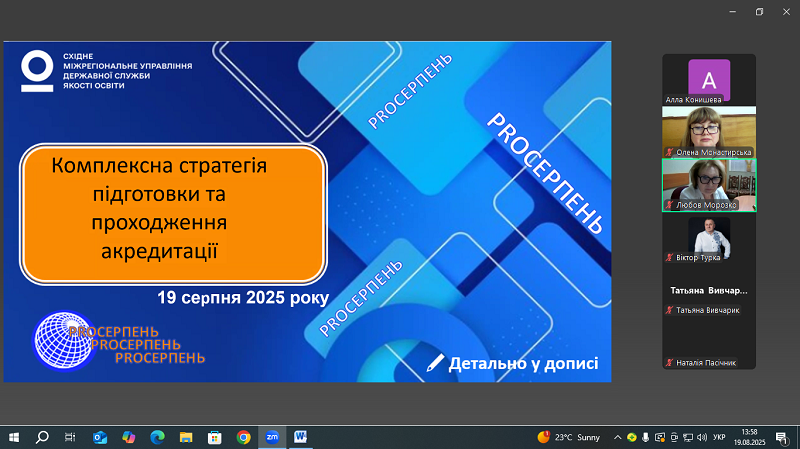
Task: Open Microsoft Store from taskbar
Action: click(x=214, y=437)
